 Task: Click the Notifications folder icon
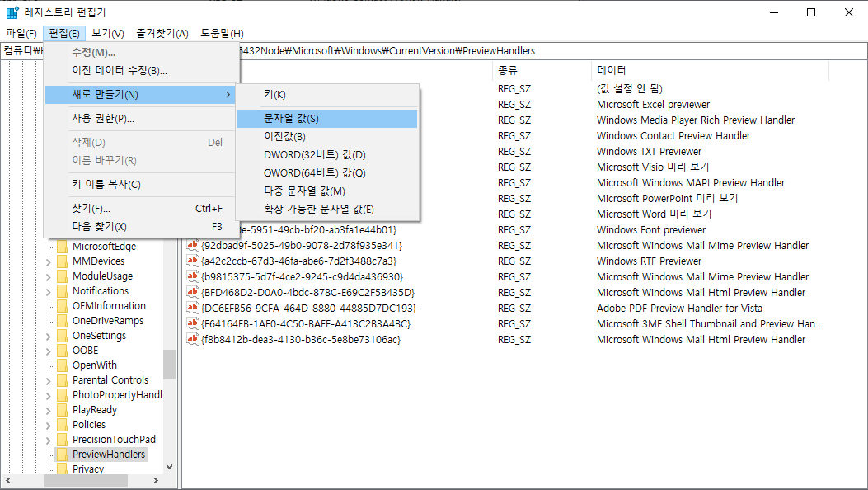(x=62, y=291)
